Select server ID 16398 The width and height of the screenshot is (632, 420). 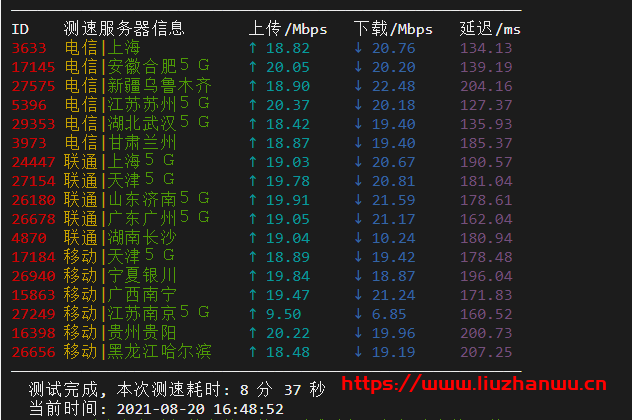(x=33, y=333)
